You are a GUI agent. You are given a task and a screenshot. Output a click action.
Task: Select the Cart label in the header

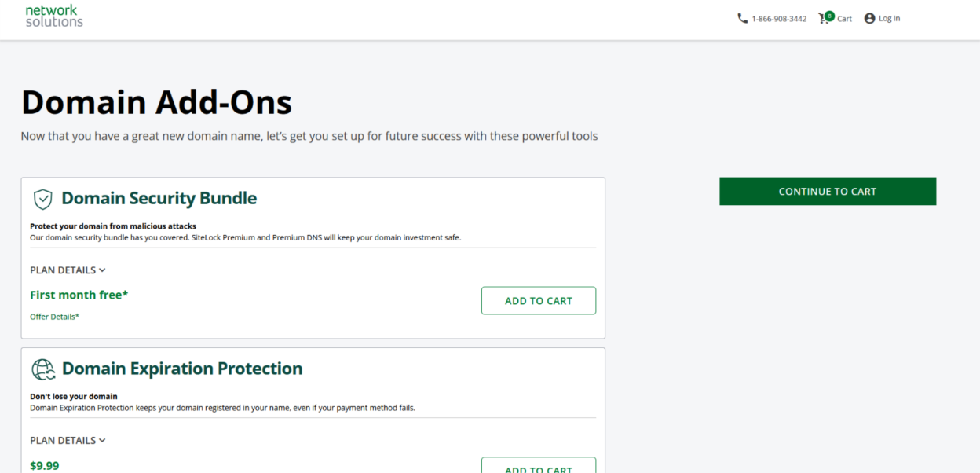point(844,19)
